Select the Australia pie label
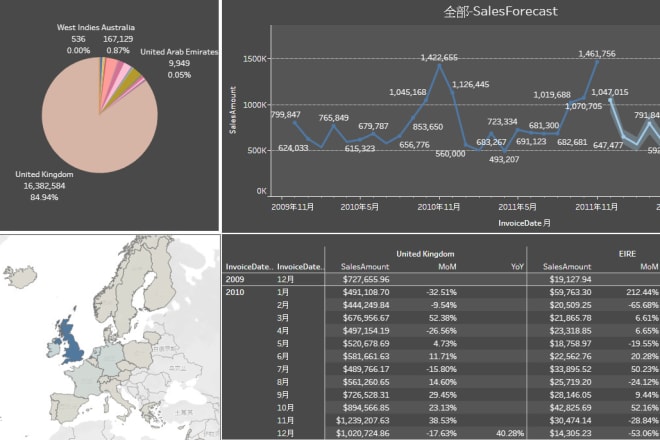 (118, 27)
